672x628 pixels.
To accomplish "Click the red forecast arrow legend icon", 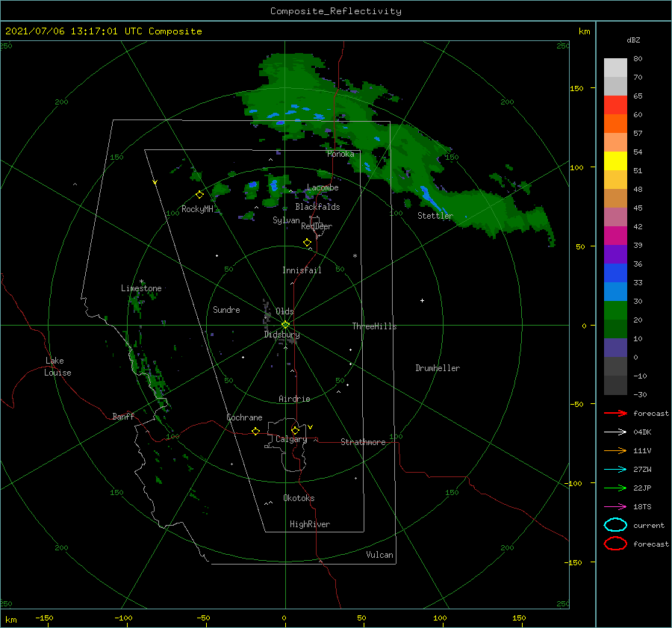I will click(615, 413).
